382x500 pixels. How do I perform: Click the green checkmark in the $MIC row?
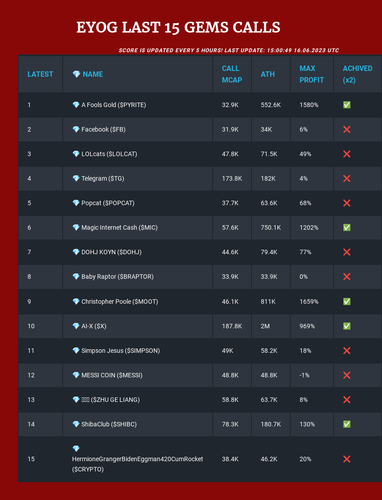[347, 228]
